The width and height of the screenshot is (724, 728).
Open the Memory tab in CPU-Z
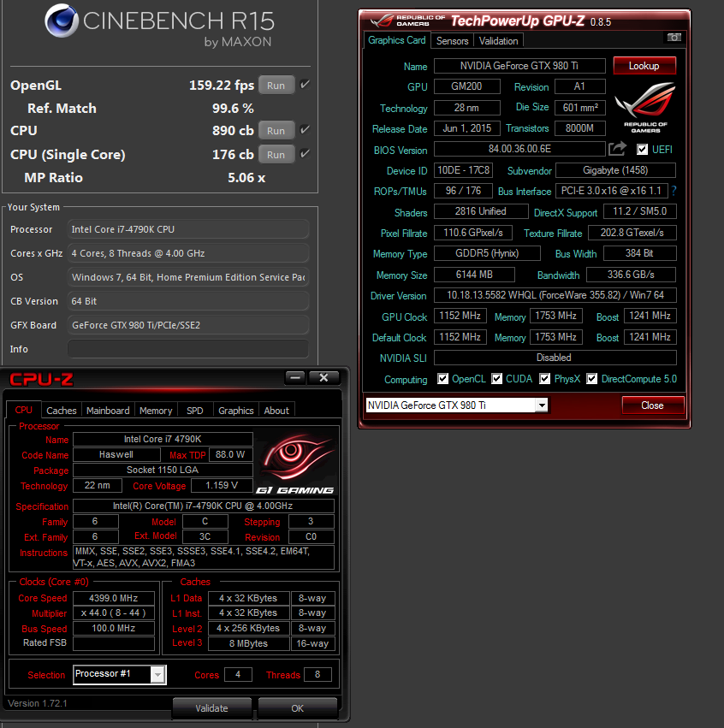tap(156, 411)
